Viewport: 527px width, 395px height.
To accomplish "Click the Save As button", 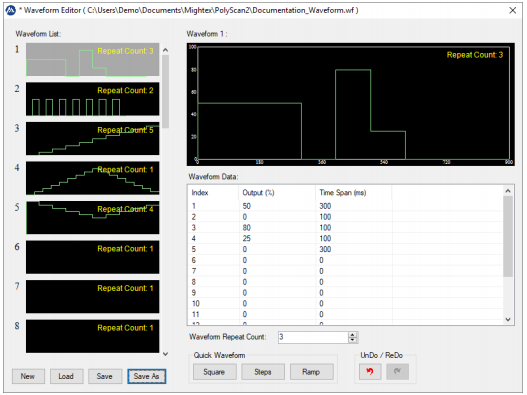I will point(147,376).
